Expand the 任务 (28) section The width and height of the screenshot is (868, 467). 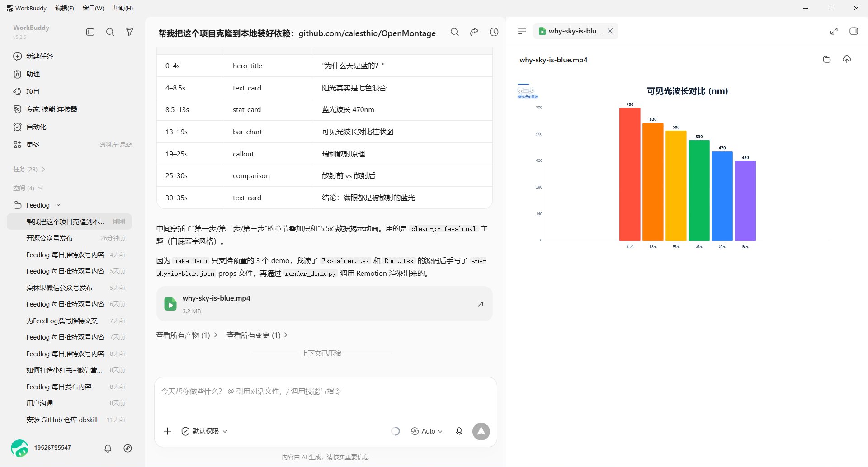click(29, 170)
